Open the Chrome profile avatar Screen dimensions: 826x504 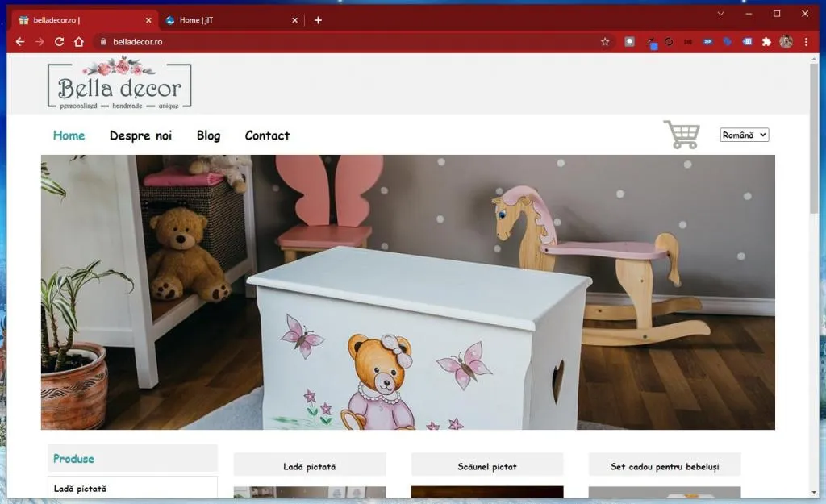(786, 42)
